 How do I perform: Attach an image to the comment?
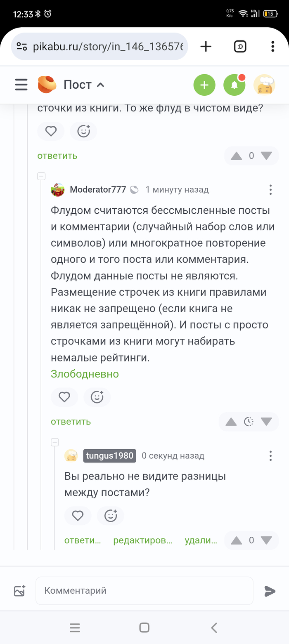tap(20, 590)
